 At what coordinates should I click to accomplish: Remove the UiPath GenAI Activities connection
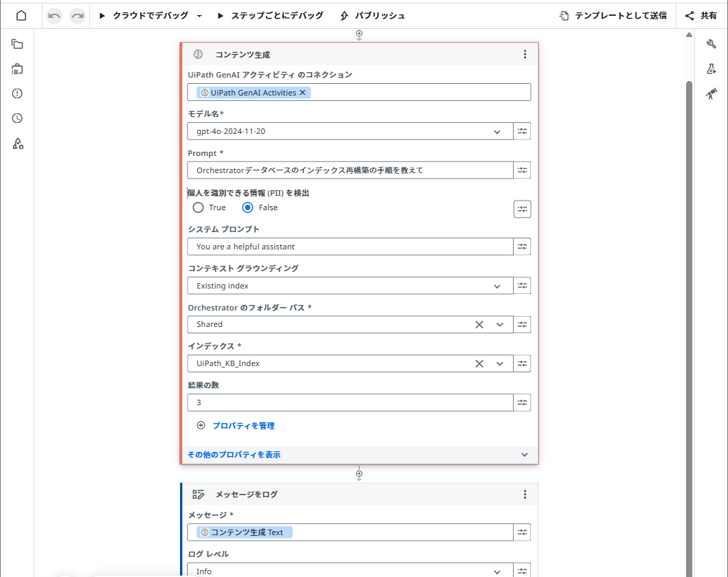[303, 92]
